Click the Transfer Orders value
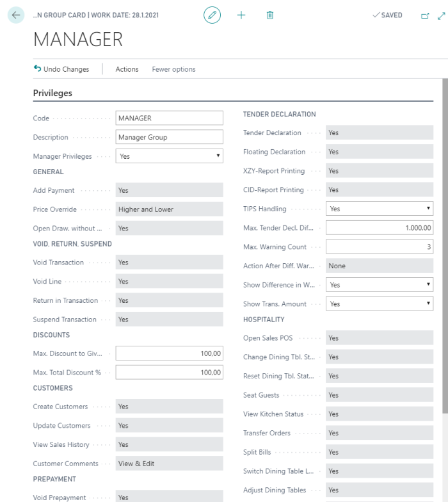Viewport: 448px width, 502px height. pyautogui.click(x=380, y=433)
